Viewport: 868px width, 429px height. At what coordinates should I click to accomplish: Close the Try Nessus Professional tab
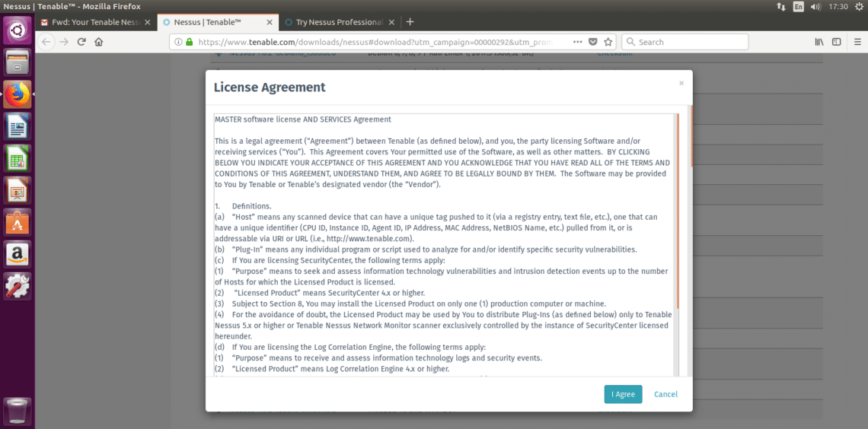click(391, 23)
